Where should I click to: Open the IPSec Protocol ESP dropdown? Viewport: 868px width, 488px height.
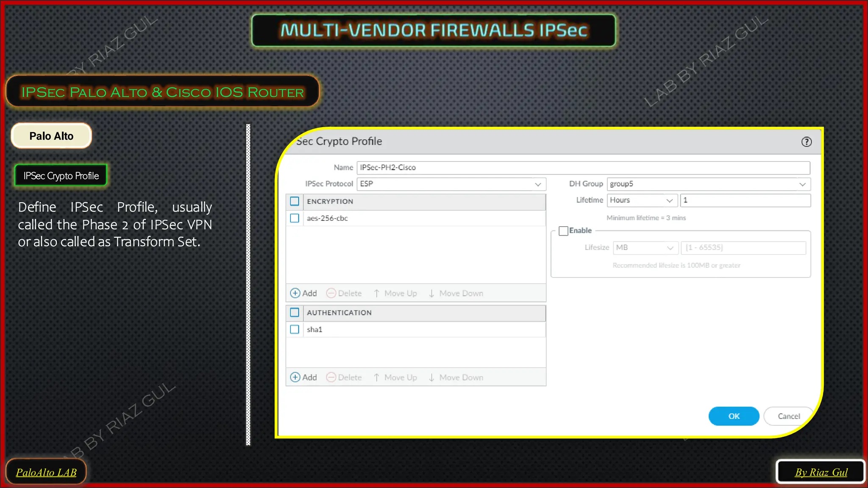point(451,184)
